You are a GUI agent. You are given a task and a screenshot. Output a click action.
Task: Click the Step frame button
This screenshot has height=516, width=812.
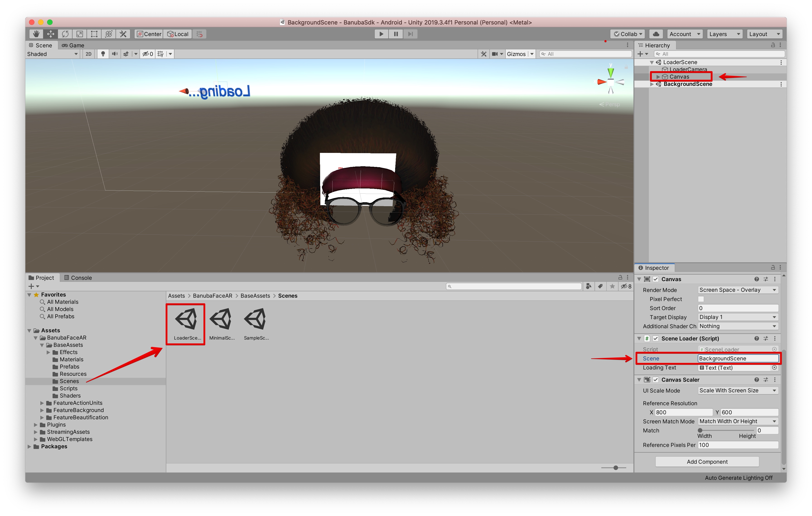pos(410,34)
